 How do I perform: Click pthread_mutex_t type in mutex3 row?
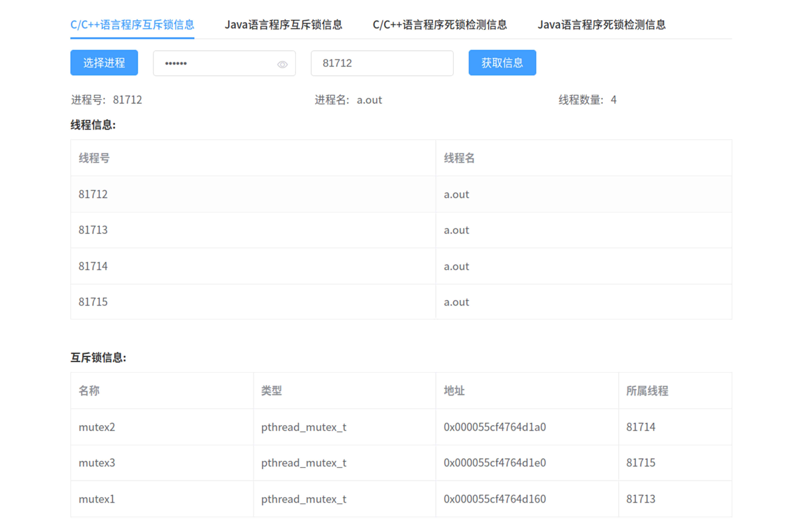[x=304, y=463]
